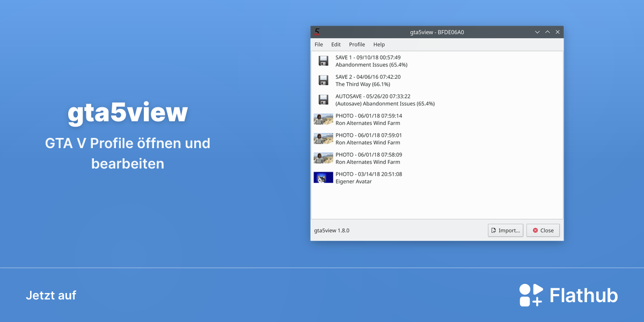Click the Flathub logo
Image resolution: width=644 pixels, height=322 pixels.
pyautogui.click(x=568, y=295)
